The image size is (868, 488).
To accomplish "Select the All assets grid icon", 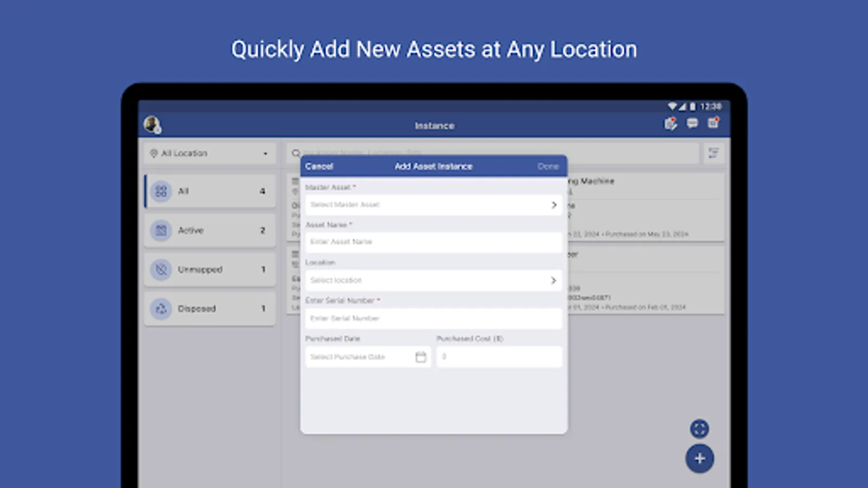I will click(161, 191).
